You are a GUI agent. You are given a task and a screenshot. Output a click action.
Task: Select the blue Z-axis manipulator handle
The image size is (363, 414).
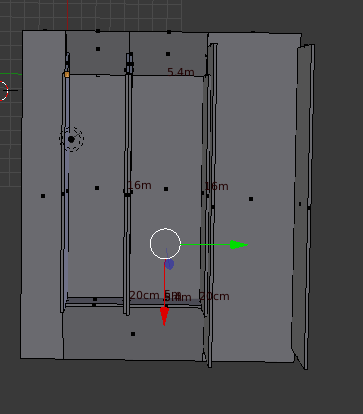coord(169,264)
